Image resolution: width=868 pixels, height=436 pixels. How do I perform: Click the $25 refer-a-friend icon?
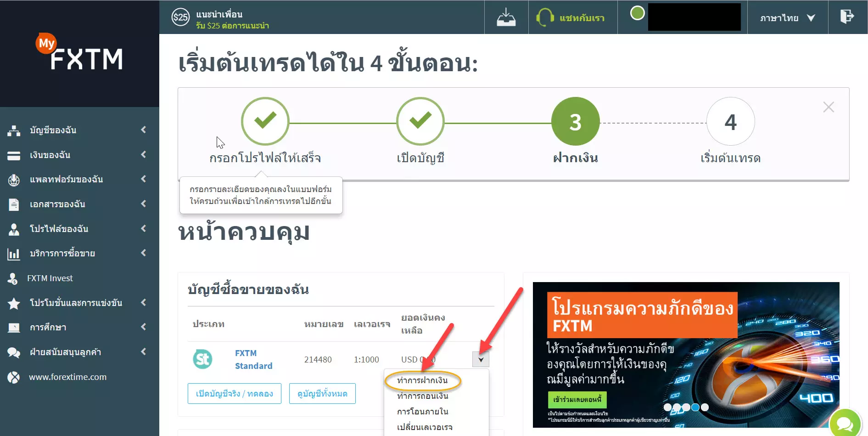point(180,17)
